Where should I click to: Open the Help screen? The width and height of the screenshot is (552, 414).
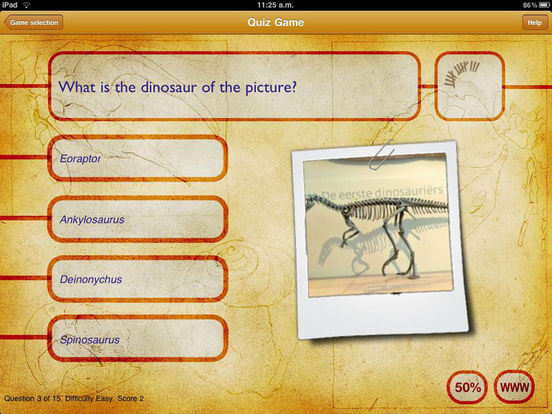click(x=534, y=23)
